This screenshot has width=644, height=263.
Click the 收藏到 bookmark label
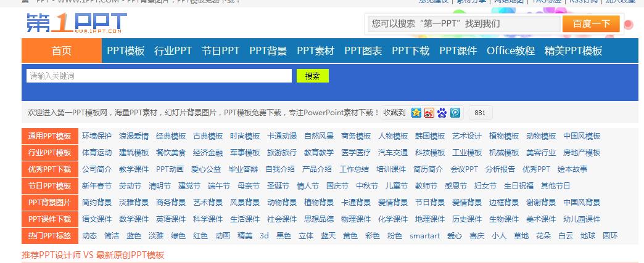coord(394,113)
